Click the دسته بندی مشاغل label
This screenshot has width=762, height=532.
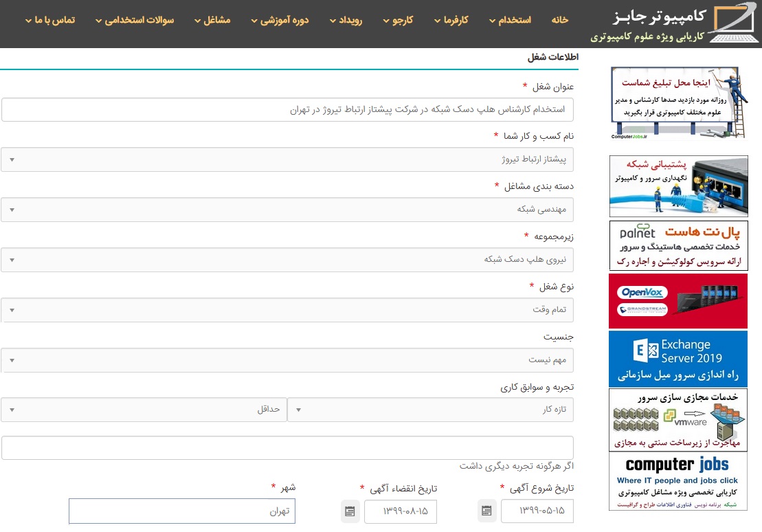pos(539,186)
